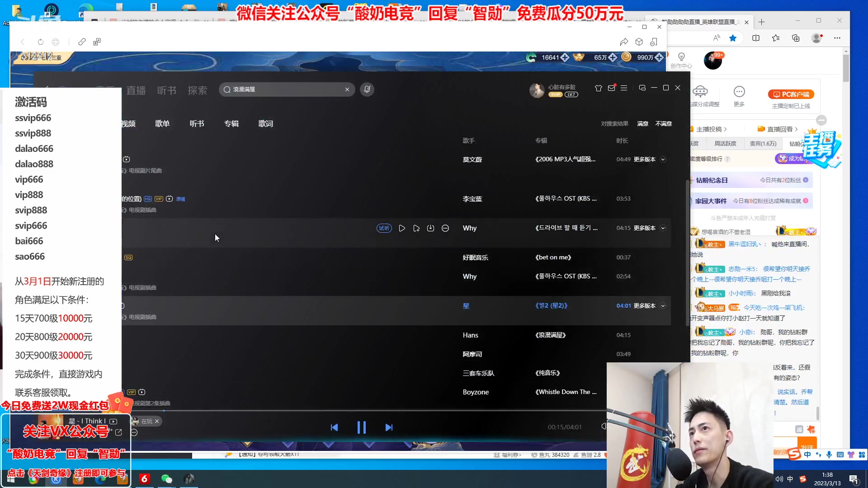Click the share icon in now playing panel
The width and height of the screenshot is (868, 488).
point(118,432)
